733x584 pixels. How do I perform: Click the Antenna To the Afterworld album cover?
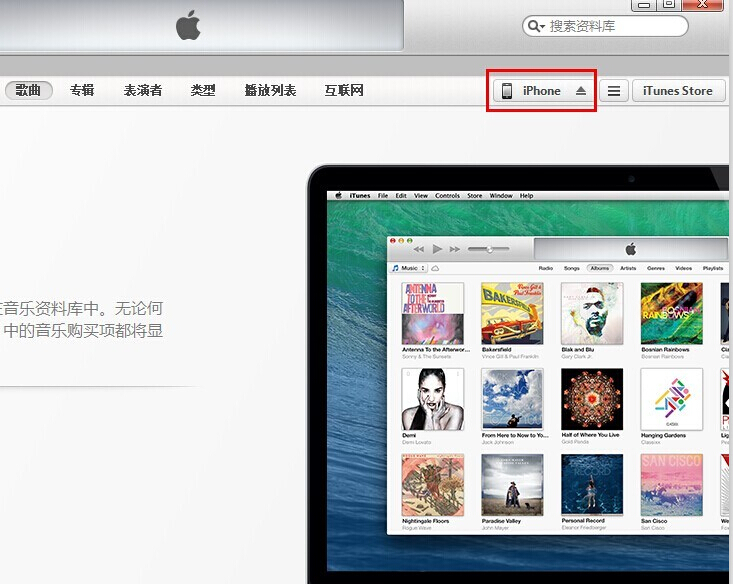click(x=433, y=313)
